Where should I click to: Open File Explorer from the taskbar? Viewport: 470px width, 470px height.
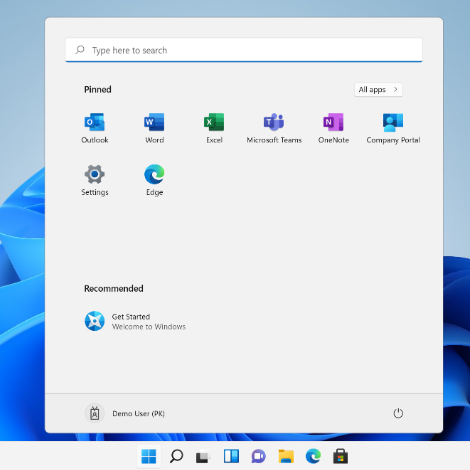click(x=286, y=456)
